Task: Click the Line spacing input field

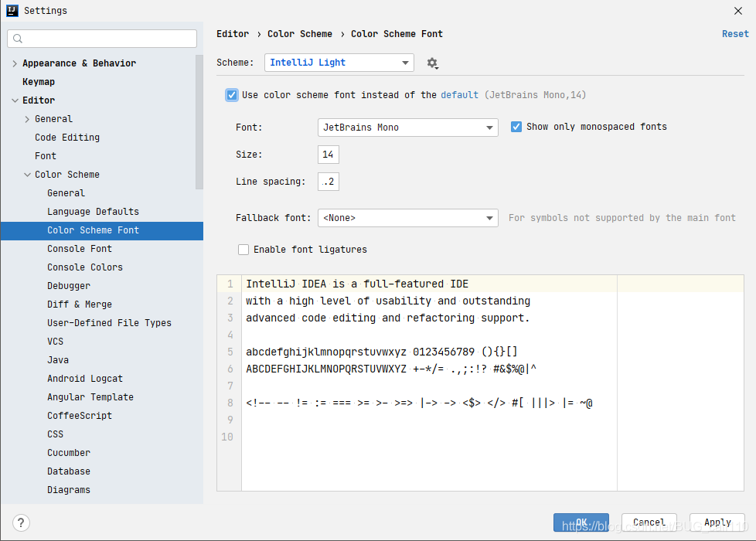Action: click(x=328, y=181)
